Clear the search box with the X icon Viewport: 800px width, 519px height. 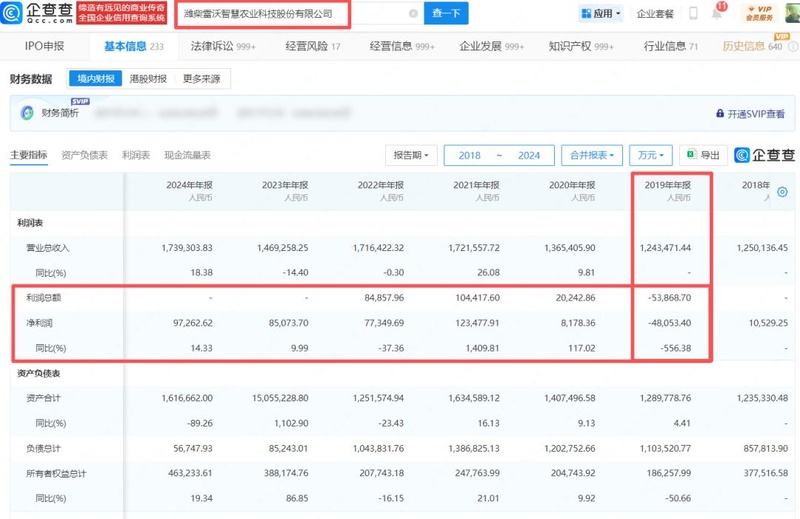(x=414, y=14)
